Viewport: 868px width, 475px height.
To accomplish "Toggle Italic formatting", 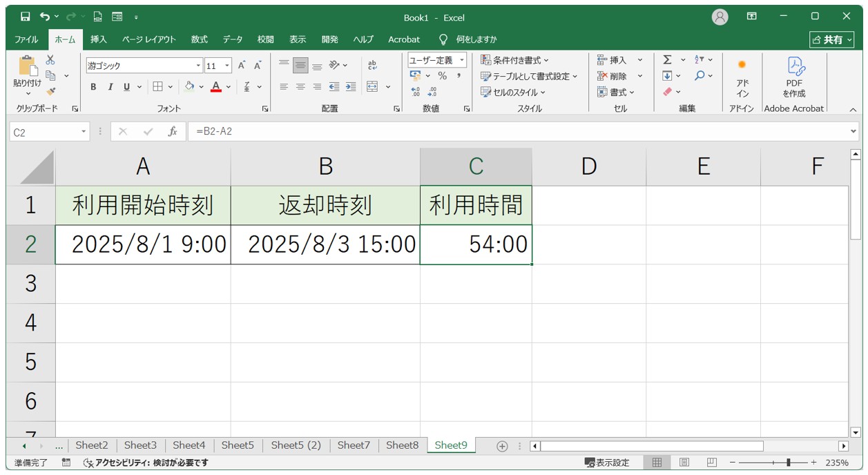I will 110,87.
